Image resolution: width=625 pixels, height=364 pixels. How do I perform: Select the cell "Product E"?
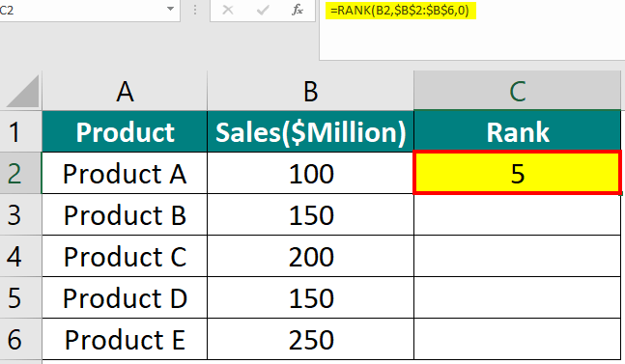(x=125, y=339)
